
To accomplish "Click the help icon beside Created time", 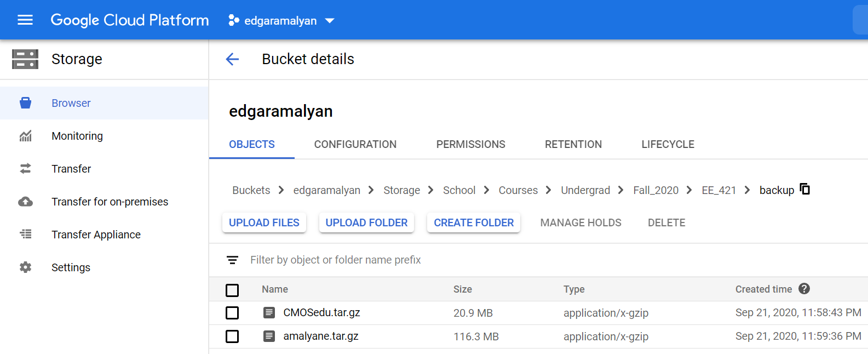I will pyautogui.click(x=804, y=289).
